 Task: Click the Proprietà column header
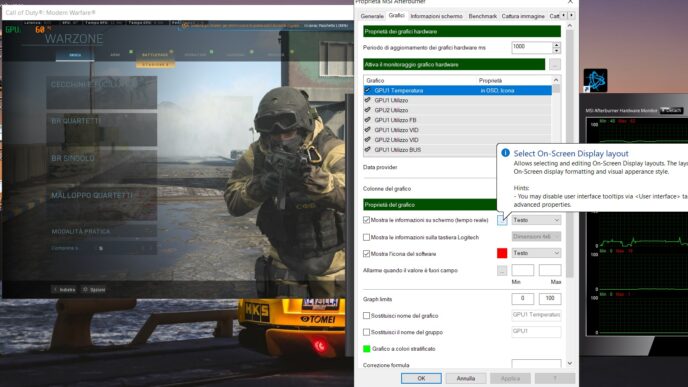coord(514,80)
